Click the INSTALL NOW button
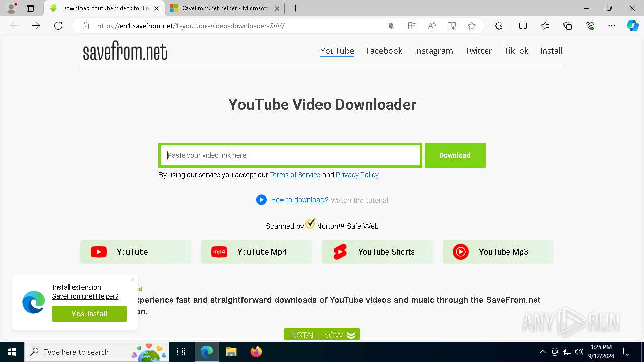Viewport: 644px width, 362px height. 322,335
